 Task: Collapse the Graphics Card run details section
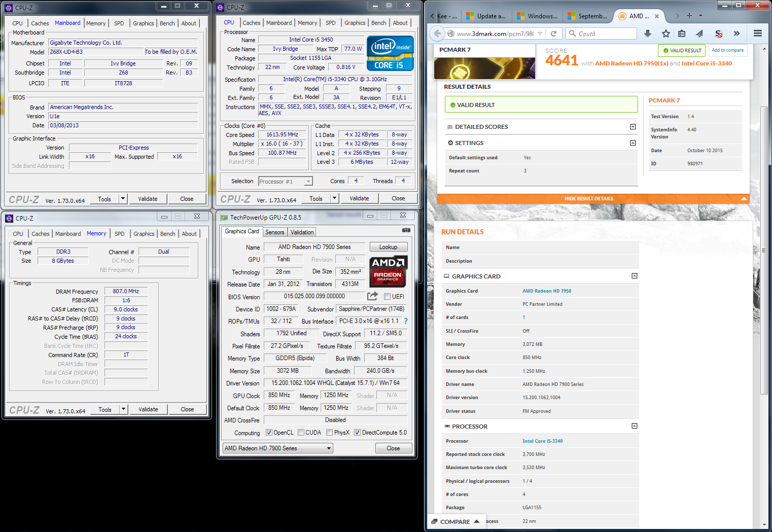(634, 276)
